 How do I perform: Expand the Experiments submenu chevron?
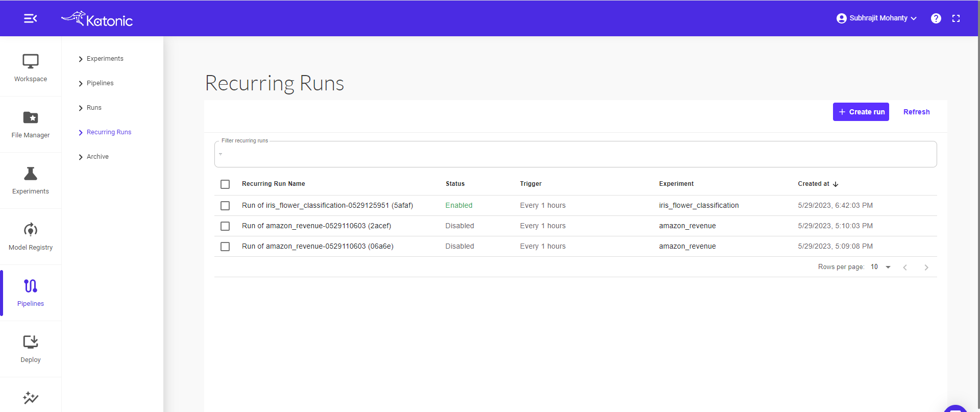[x=81, y=59]
